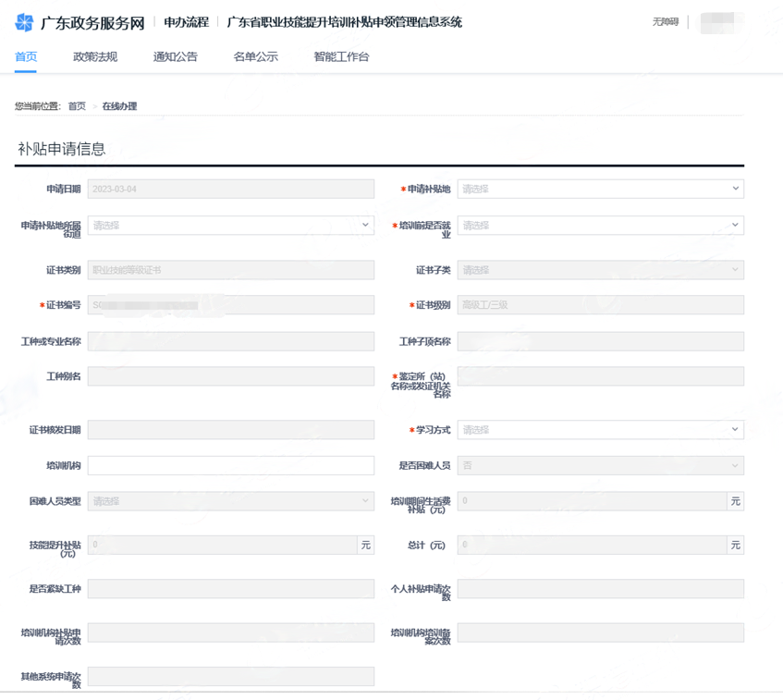Click the 首页 breadcrumb link
The image size is (783, 700).
[x=77, y=106]
